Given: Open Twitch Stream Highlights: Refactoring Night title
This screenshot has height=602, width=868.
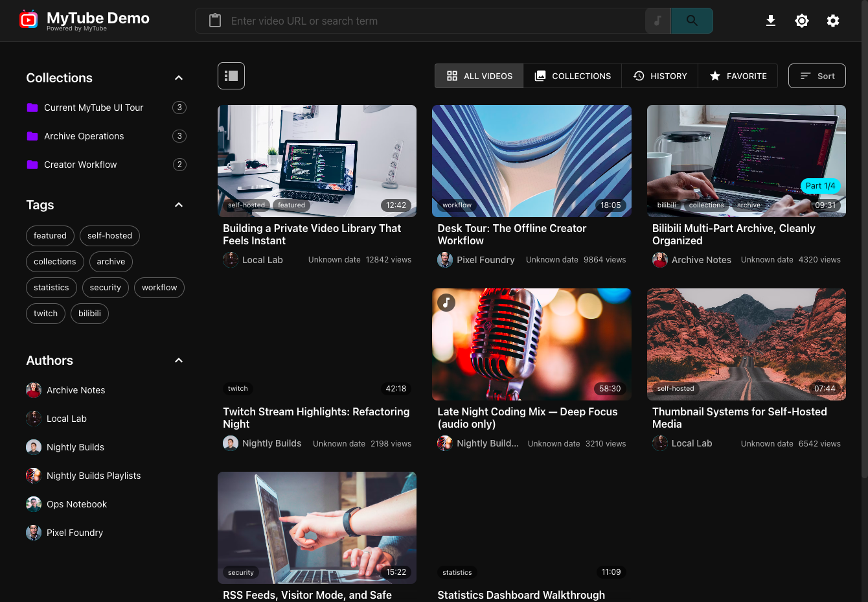Looking at the screenshot, I should pos(316,418).
